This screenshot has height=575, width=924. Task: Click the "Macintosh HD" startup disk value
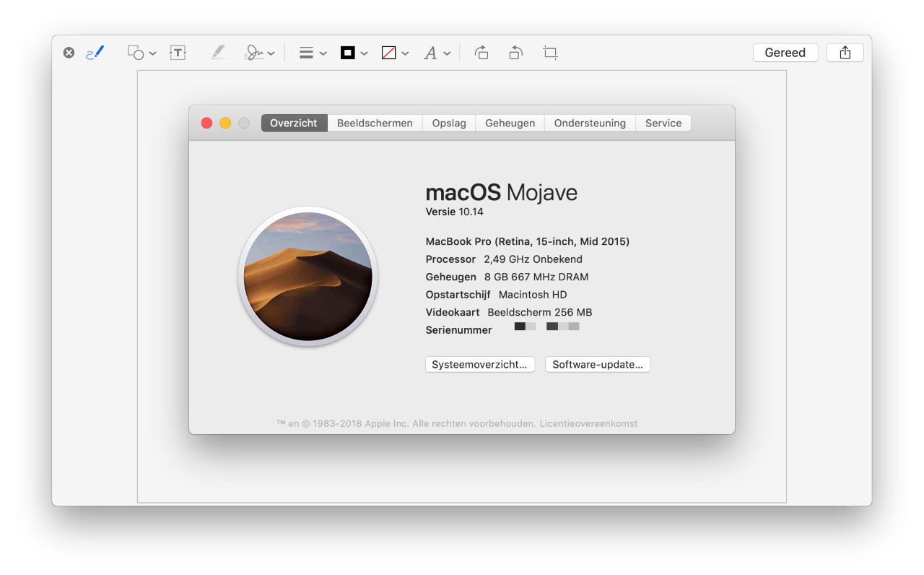tap(533, 295)
